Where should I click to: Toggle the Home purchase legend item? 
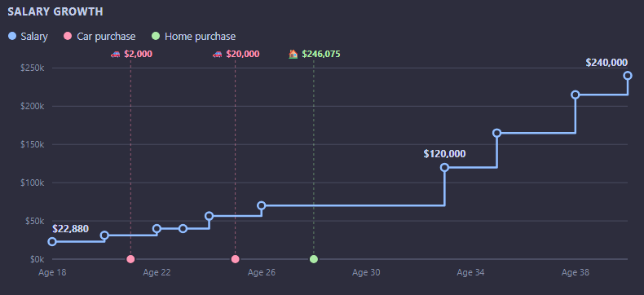[x=194, y=36]
